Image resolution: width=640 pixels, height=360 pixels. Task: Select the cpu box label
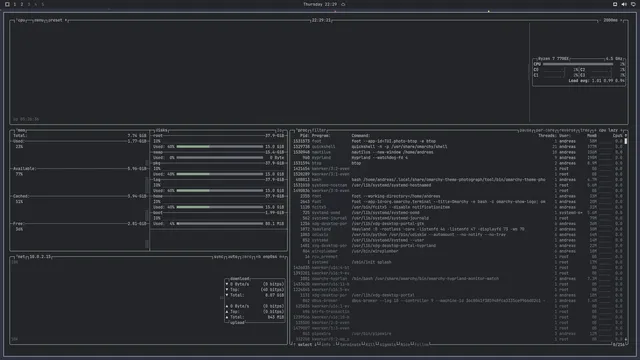[21, 20]
